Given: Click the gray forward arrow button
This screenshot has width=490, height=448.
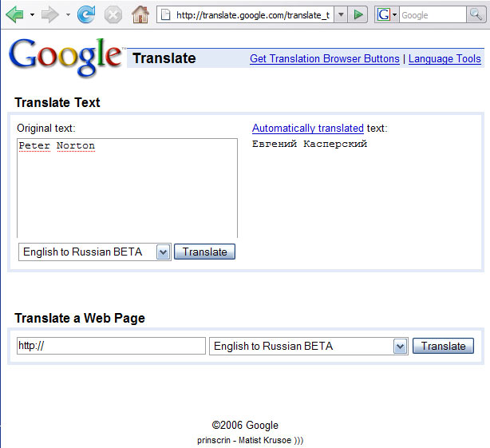Looking at the screenshot, I should pos(50,14).
